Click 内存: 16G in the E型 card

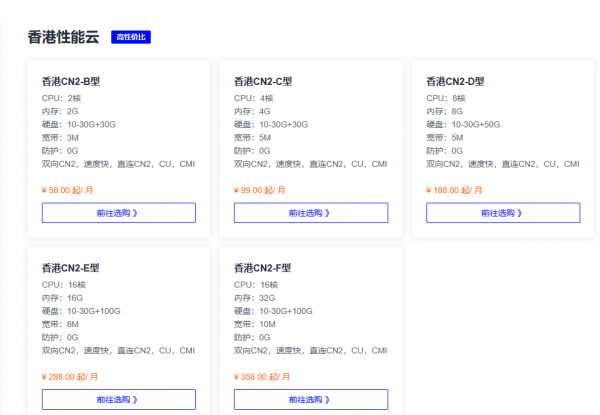(x=62, y=298)
